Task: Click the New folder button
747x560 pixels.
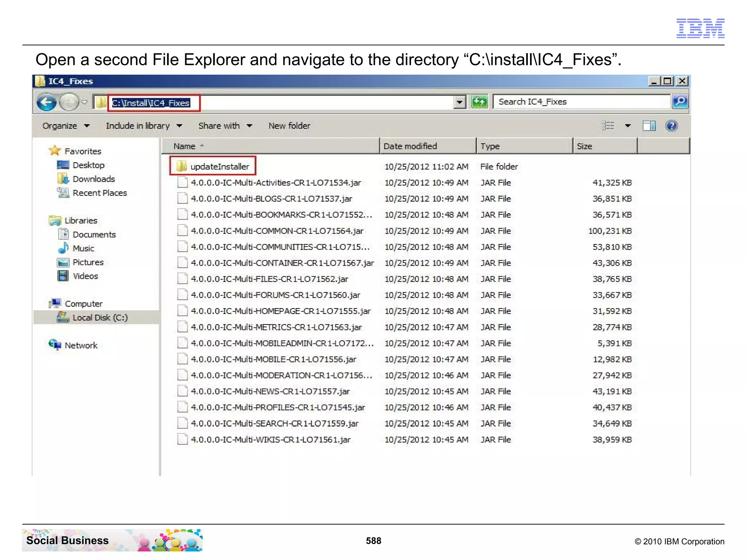Action: [x=289, y=126]
